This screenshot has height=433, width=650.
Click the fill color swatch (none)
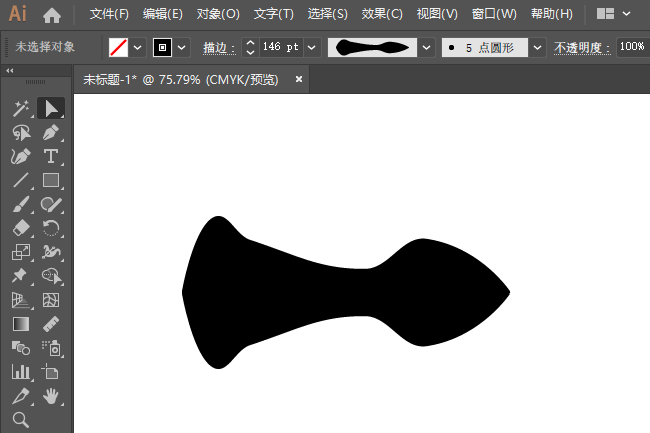pos(119,47)
